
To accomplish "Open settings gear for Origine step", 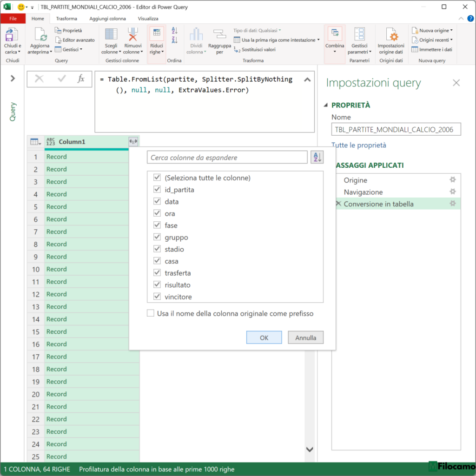I will pos(453,180).
